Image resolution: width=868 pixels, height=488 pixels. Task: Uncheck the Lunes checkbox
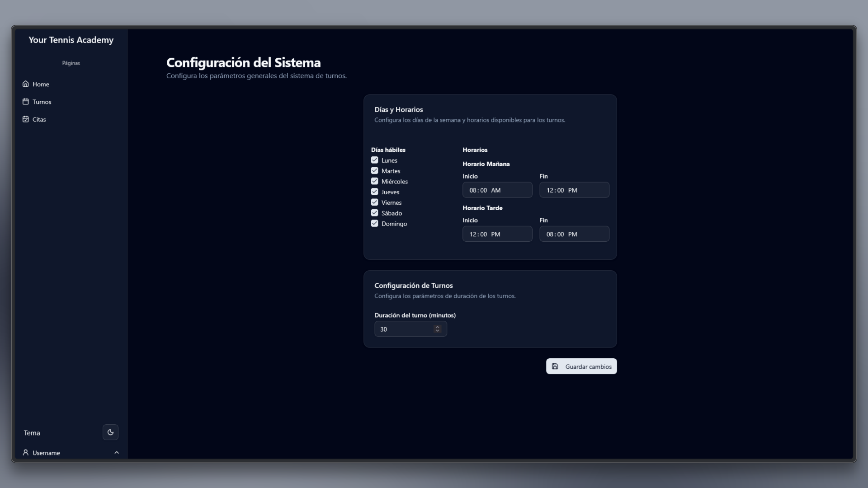tap(374, 160)
